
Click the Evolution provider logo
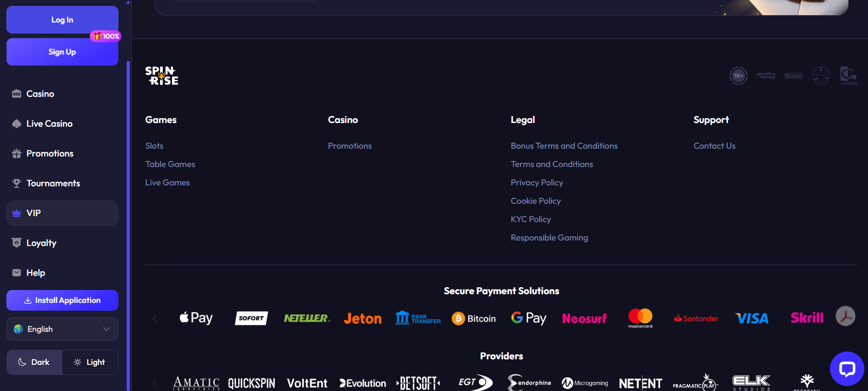pyautogui.click(x=362, y=383)
